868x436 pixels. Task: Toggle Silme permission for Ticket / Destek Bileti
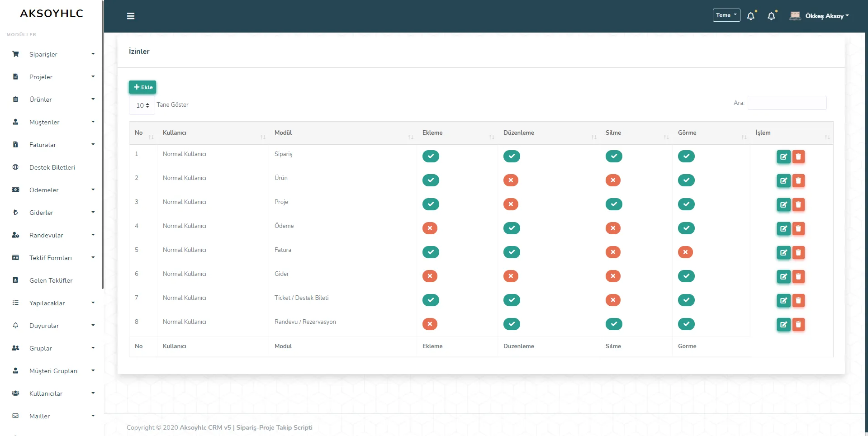[x=613, y=300]
